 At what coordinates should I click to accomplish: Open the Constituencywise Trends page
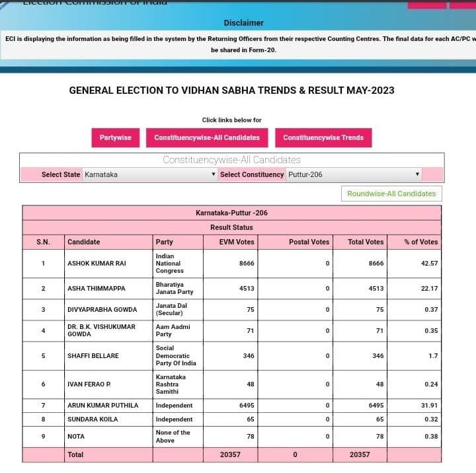click(323, 137)
